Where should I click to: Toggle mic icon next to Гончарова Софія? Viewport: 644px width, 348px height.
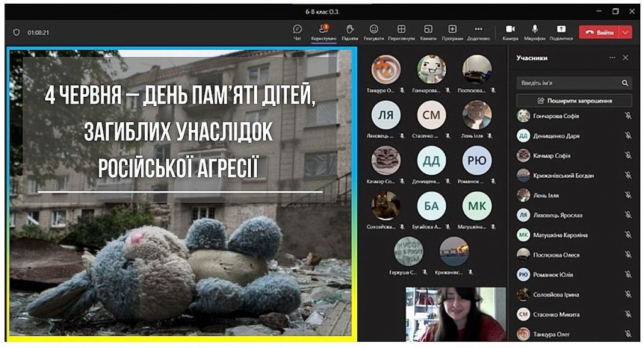click(628, 116)
